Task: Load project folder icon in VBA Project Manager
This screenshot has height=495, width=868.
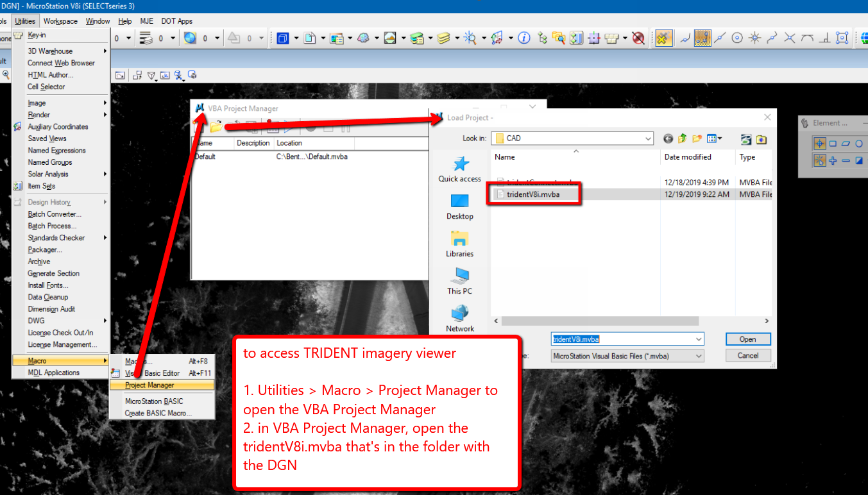Action: click(x=216, y=126)
